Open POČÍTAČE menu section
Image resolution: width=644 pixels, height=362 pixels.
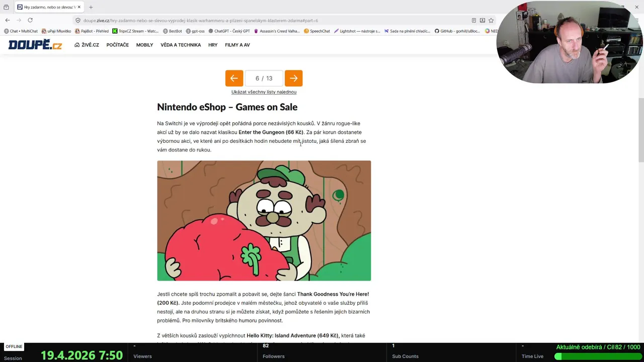click(x=118, y=45)
